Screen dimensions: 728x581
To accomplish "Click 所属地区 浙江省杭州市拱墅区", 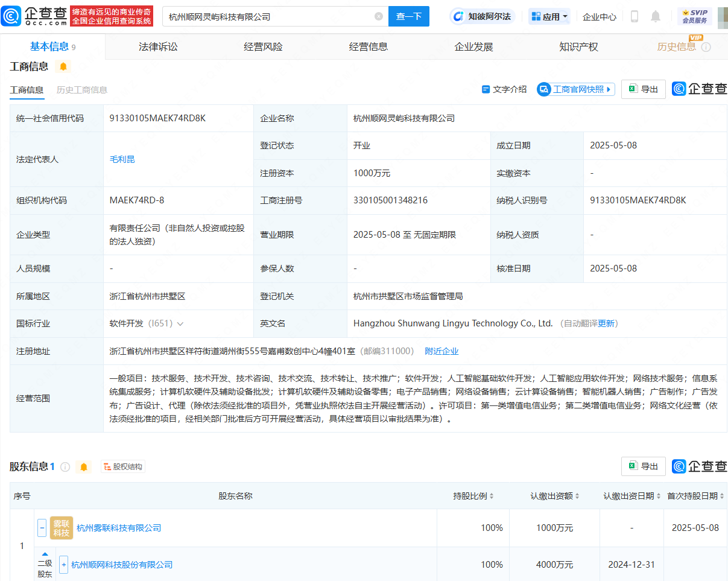I will pyautogui.click(x=147, y=296).
